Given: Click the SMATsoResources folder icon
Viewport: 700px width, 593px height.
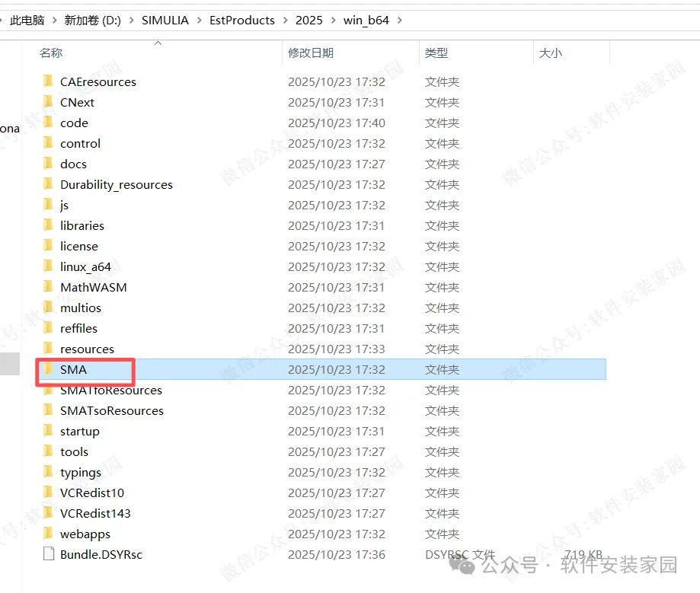Looking at the screenshot, I should pyautogui.click(x=48, y=410).
